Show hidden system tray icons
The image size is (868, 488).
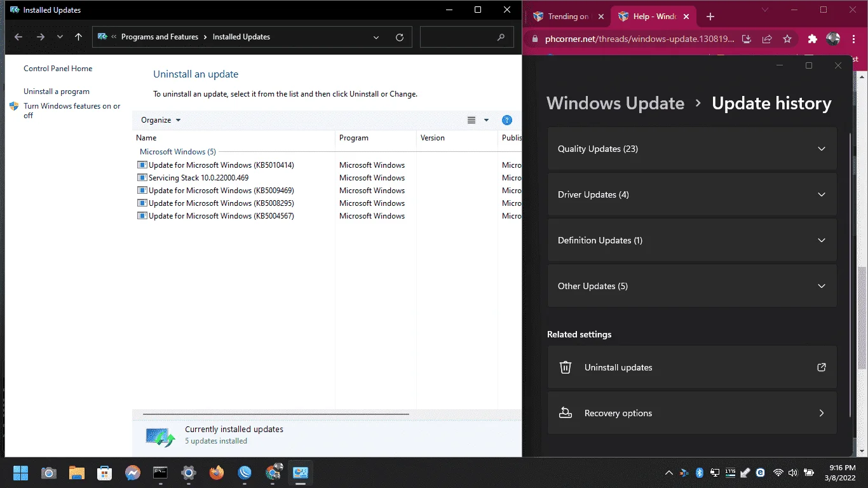[668, 473]
